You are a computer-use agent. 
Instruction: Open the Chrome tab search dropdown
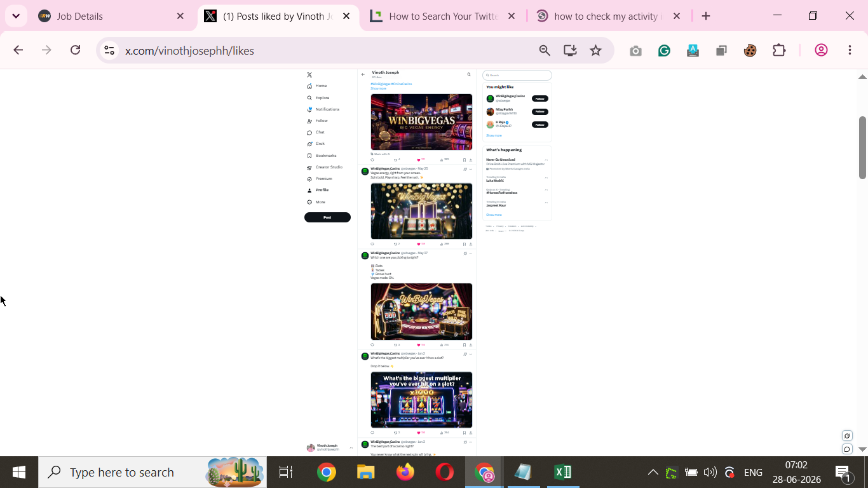tap(16, 16)
